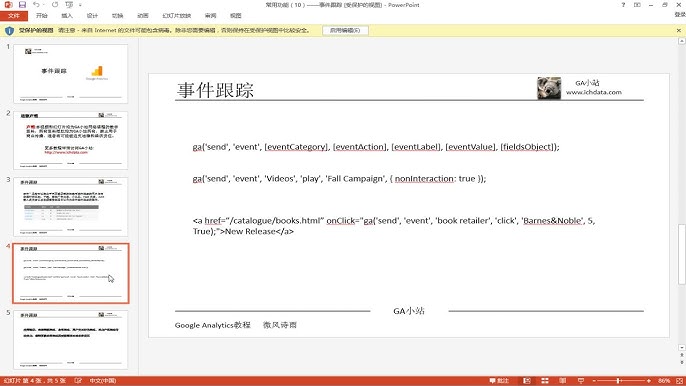The width and height of the screenshot is (686, 386).
Task: Click the Ribbon Display Options icon
Action: 637,5
